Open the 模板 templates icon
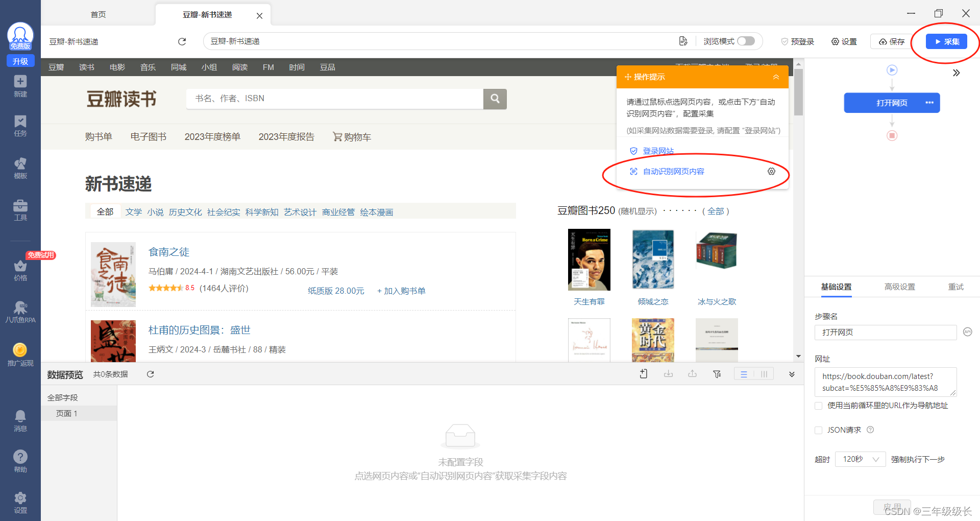The image size is (980, 521). 20,163
